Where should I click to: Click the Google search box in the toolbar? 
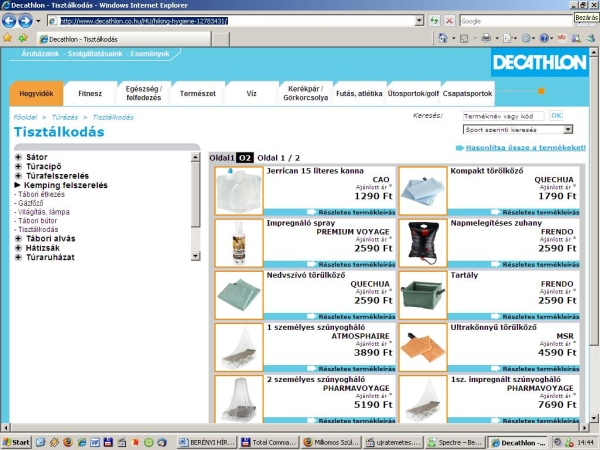pos(516,21)
